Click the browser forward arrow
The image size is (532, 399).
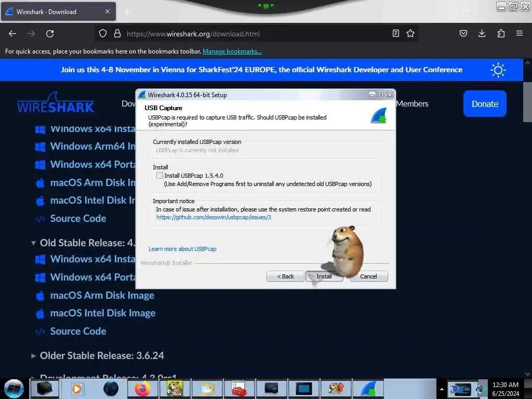point(31,34)
